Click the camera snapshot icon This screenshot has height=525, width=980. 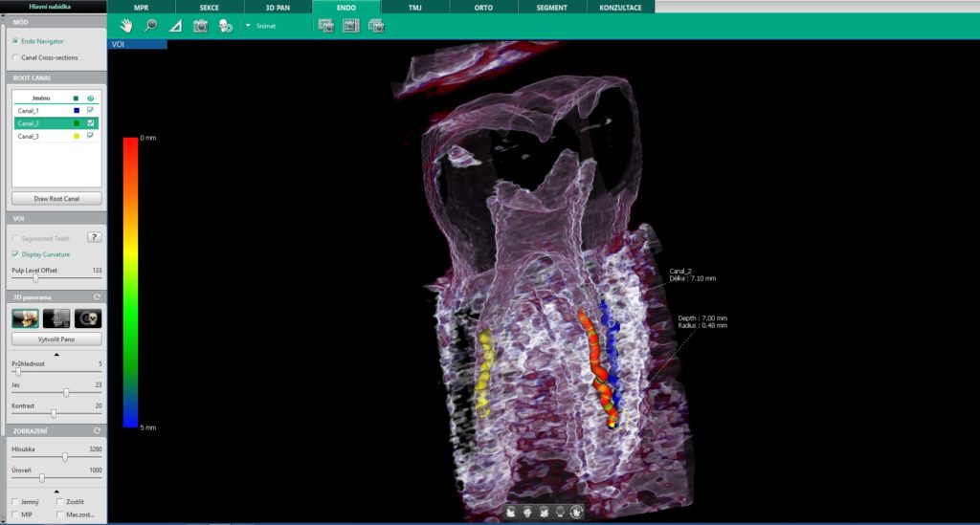pos(200,26)
